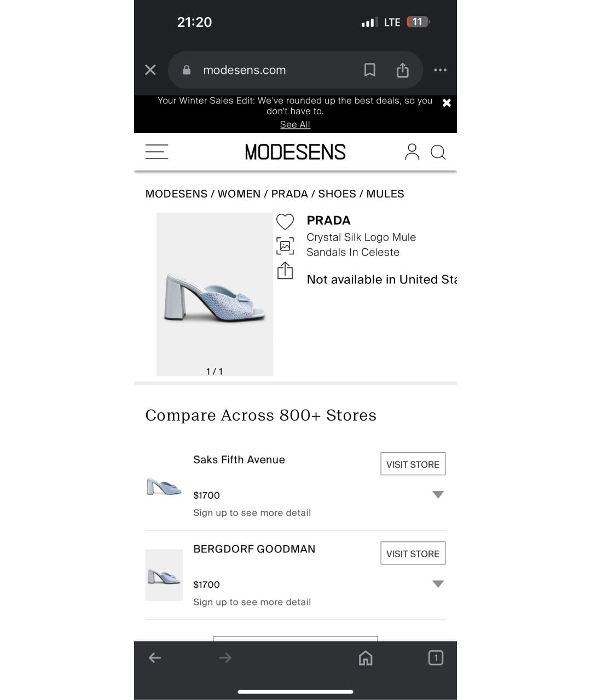The image size is (591, 700).
Task: Bookmark the page in browser bar
Action: 370,70
